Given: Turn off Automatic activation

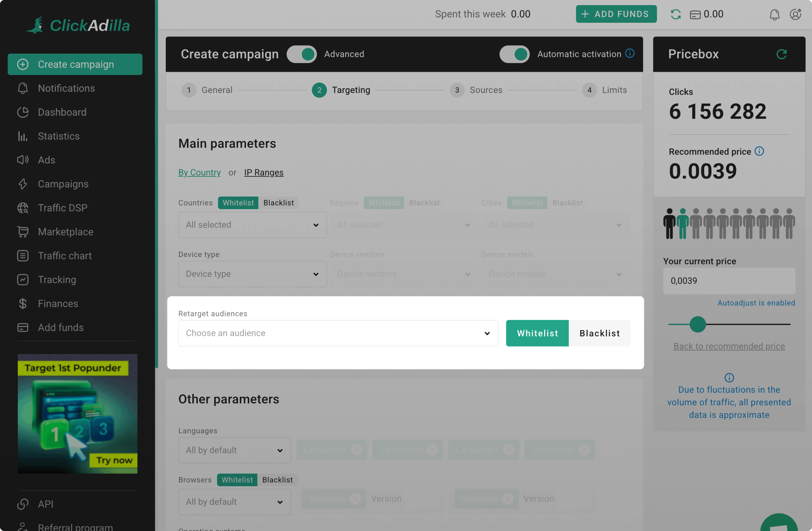Looking at the screenshot, I should pos(514,54).
